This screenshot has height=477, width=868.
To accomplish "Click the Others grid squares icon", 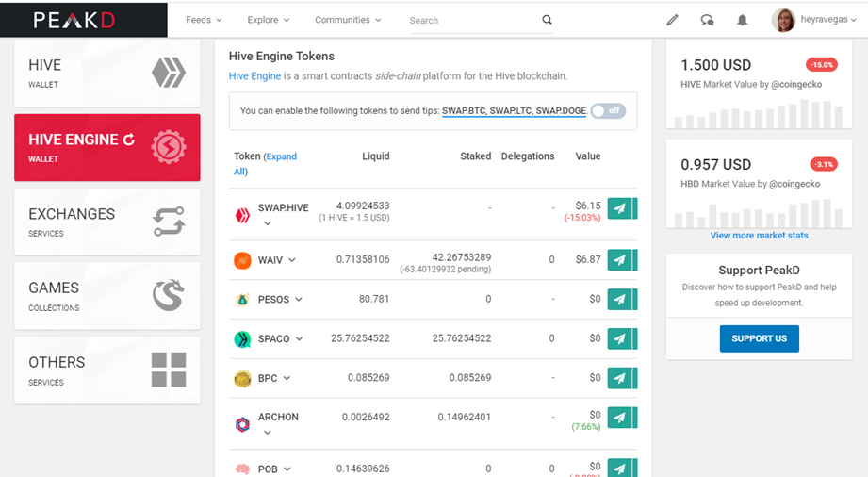I will coord(169,370).
